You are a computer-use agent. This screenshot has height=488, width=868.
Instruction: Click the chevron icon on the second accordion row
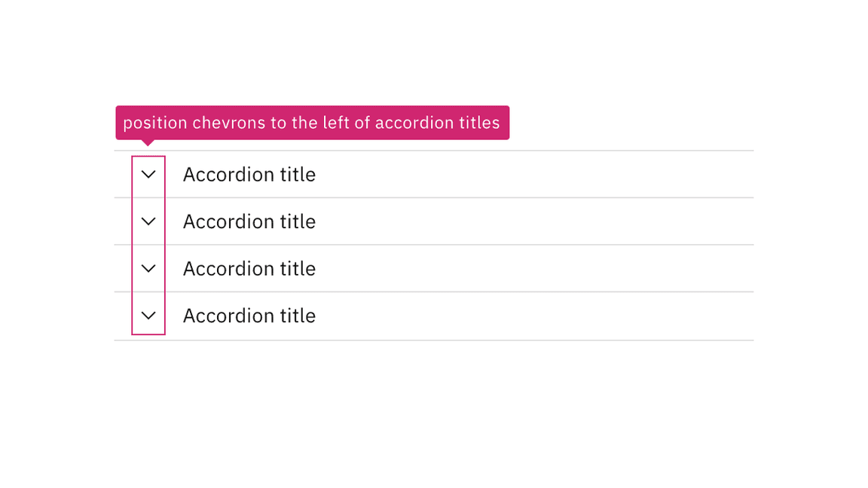pyautogui.click(x=148, y=221)
